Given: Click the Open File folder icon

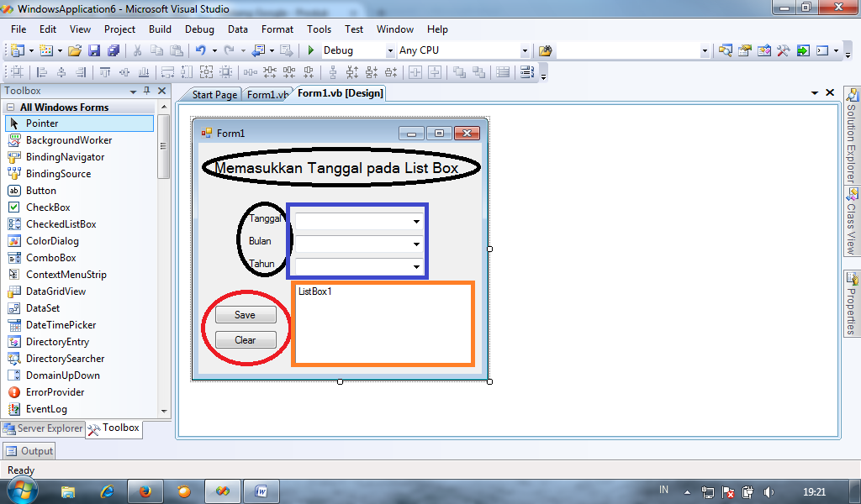Looking at the screenshot, I should point(75,50).
